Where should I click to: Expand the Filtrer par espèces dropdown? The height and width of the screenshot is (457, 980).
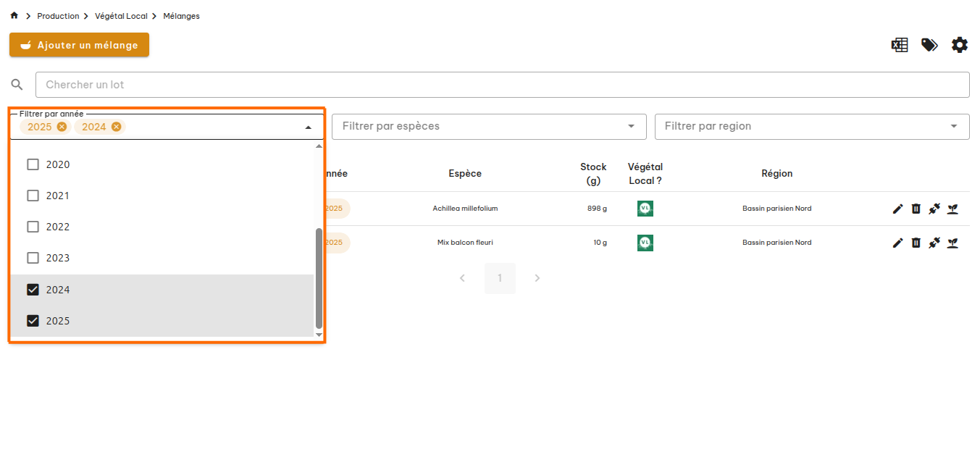(489, 126)
